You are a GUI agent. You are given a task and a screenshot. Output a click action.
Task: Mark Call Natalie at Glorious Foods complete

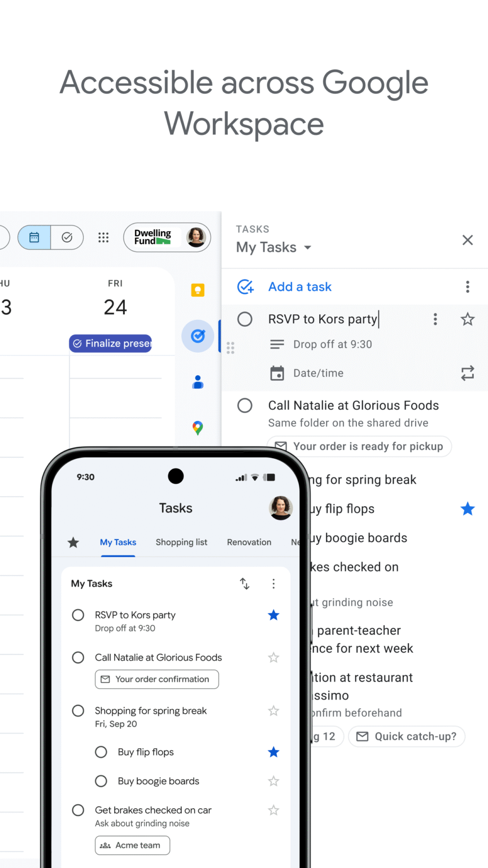(x=245, y=405)
